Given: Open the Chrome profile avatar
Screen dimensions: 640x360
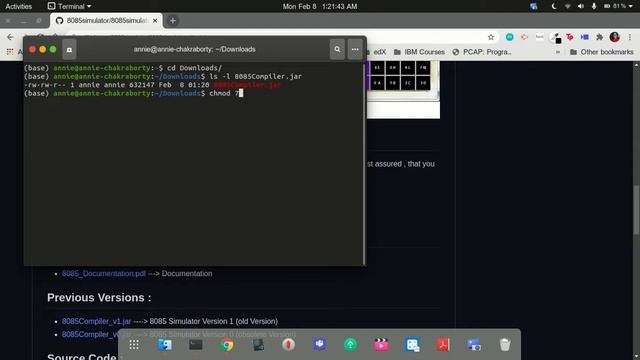Looking at the screenshot, I should 615,37.
